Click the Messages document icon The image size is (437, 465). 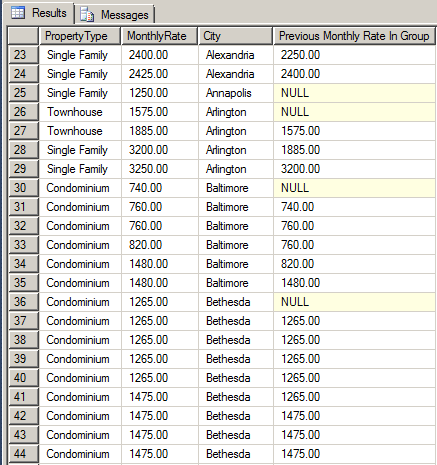87,15
